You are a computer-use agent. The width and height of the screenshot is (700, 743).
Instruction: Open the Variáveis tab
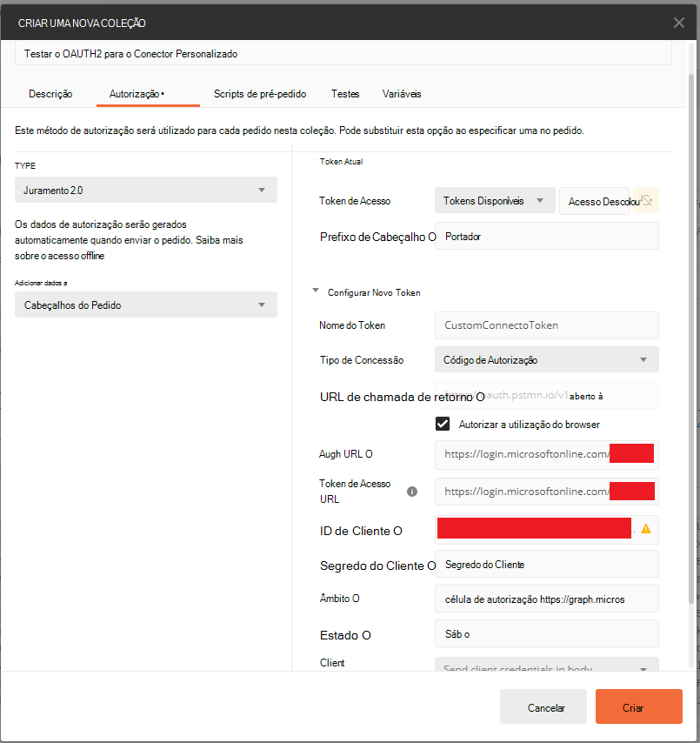[x=402, y=94]
